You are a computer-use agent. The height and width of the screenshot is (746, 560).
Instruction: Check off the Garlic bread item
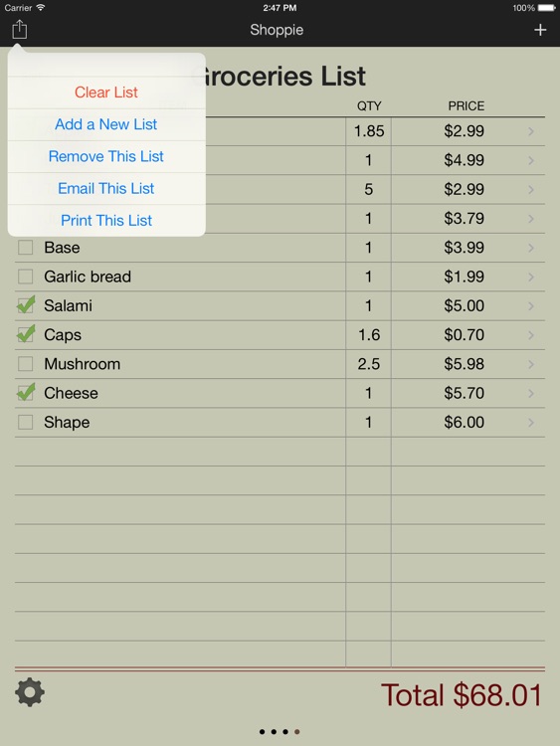tap(25, 277)
